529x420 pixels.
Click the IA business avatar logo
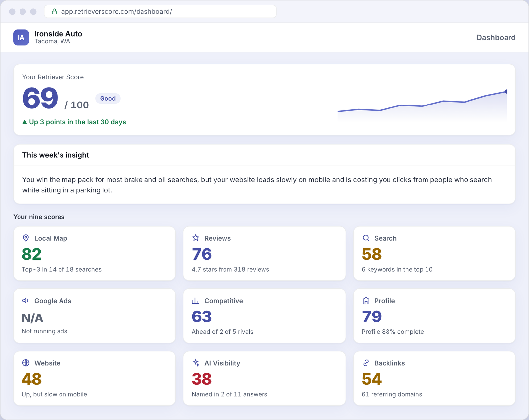[21, 37]
